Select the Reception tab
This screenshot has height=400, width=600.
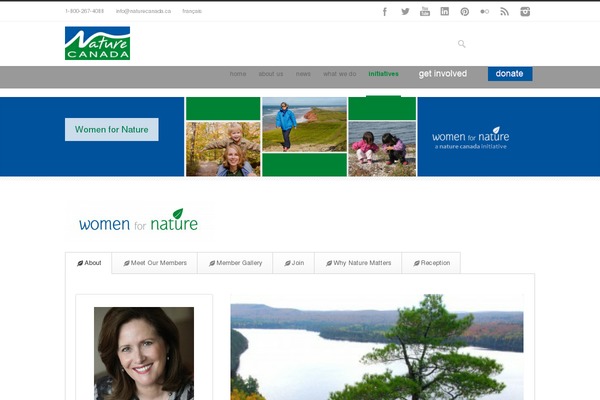pos(432,263)
